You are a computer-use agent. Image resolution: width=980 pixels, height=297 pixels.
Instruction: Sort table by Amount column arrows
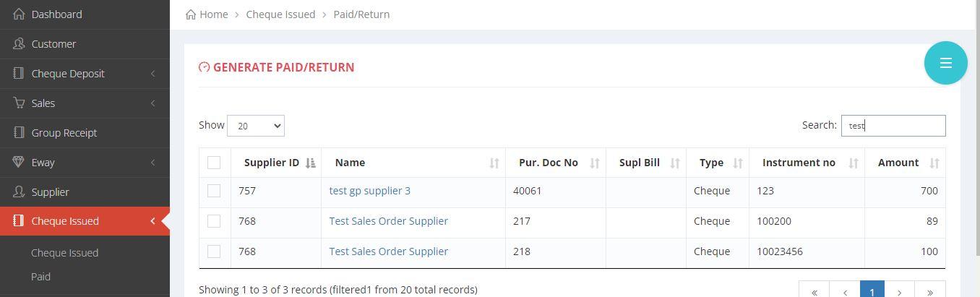[934, 163]
